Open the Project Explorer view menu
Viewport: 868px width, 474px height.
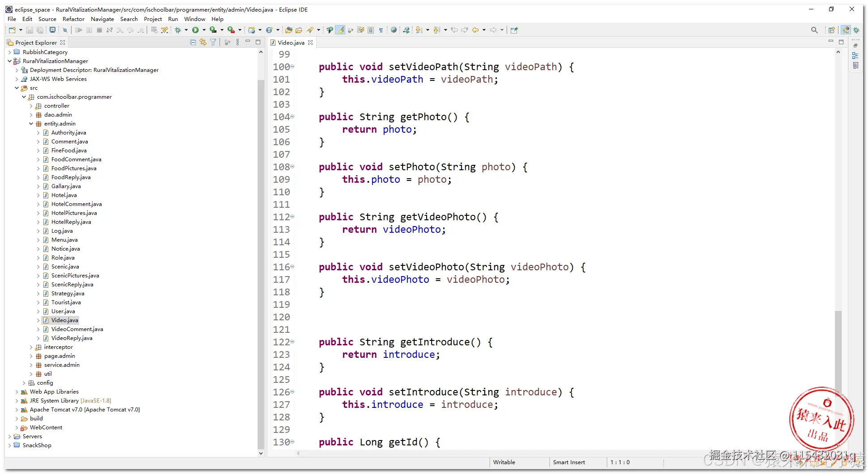point(237,42)
